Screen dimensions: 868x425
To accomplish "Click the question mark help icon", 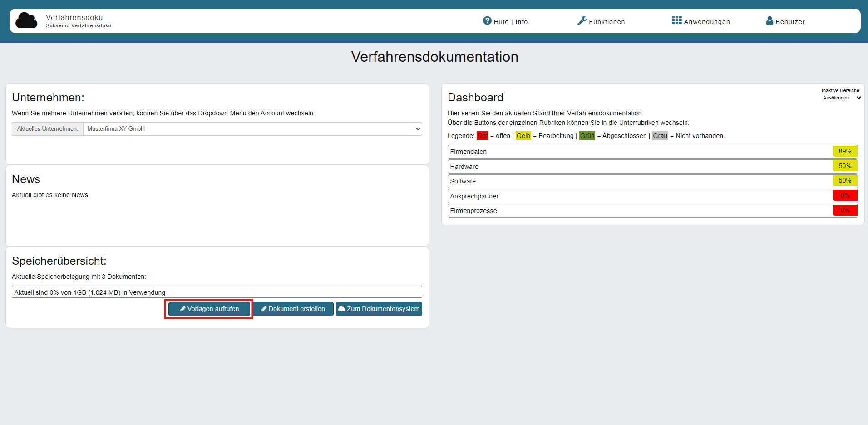I will pos(487,20).
